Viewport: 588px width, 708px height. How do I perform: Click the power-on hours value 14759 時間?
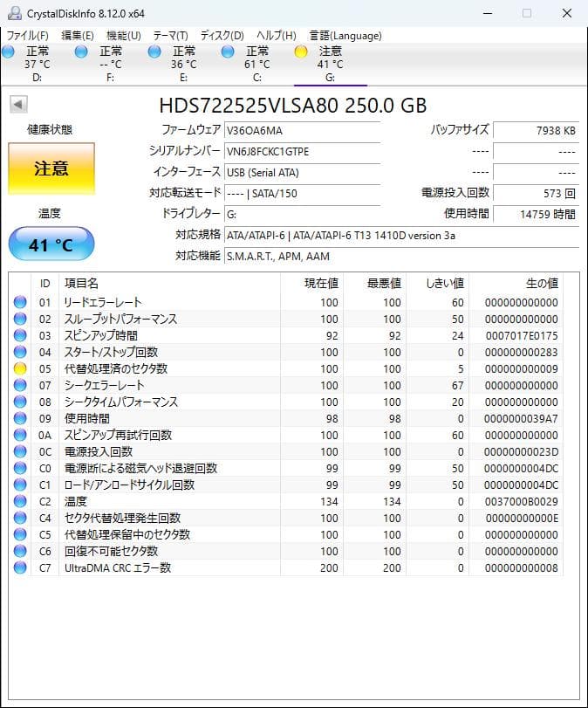(536, 214)
